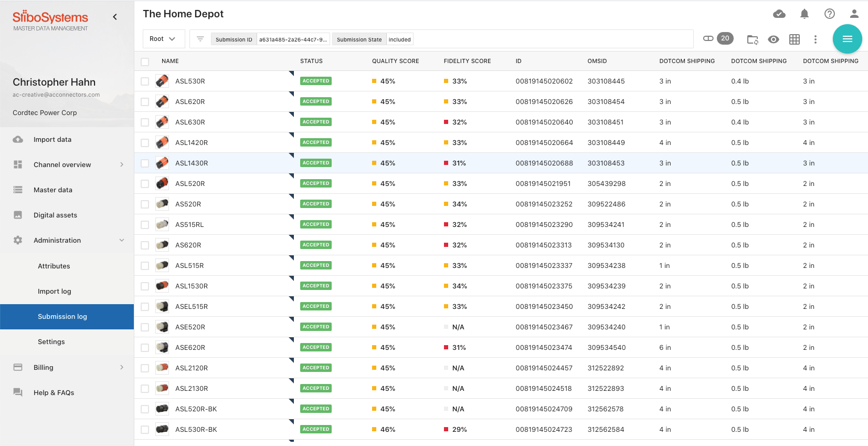Check the ASL1420R row checkbox
The image size is (868, 446).
(145, 143)
